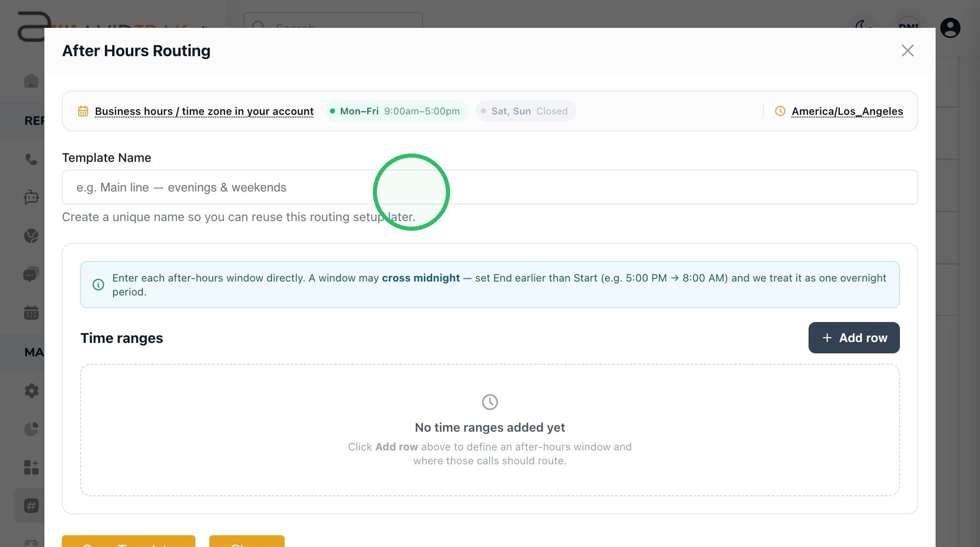Click the 'Time ranges' heading
The image size is (980, 547).
coord(122,338)
